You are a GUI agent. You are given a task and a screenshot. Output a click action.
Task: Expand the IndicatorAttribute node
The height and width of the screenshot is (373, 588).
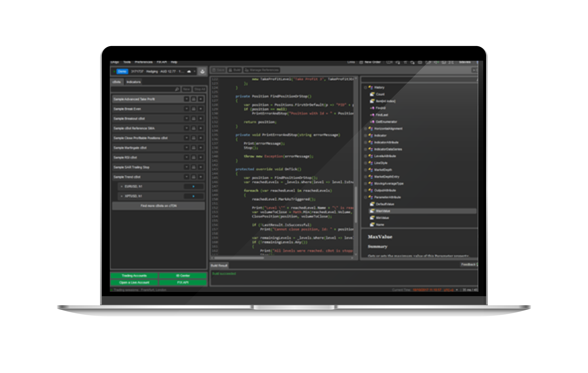click(366, 142)
